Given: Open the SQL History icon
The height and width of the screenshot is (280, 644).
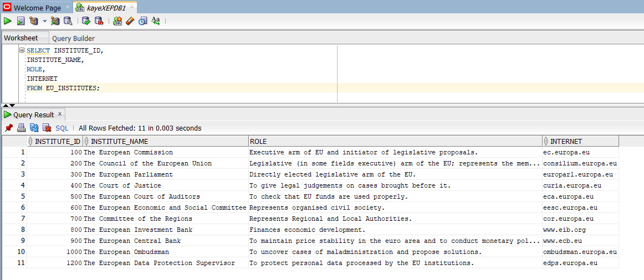Looking at the screenshot, I should tap(142, 20).
